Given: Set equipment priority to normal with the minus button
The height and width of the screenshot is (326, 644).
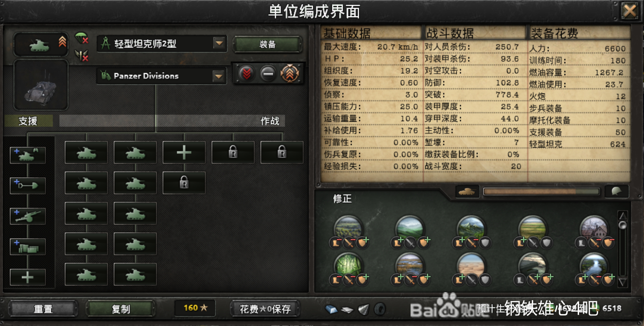Looking at the screenshot, I should (268, 74).
